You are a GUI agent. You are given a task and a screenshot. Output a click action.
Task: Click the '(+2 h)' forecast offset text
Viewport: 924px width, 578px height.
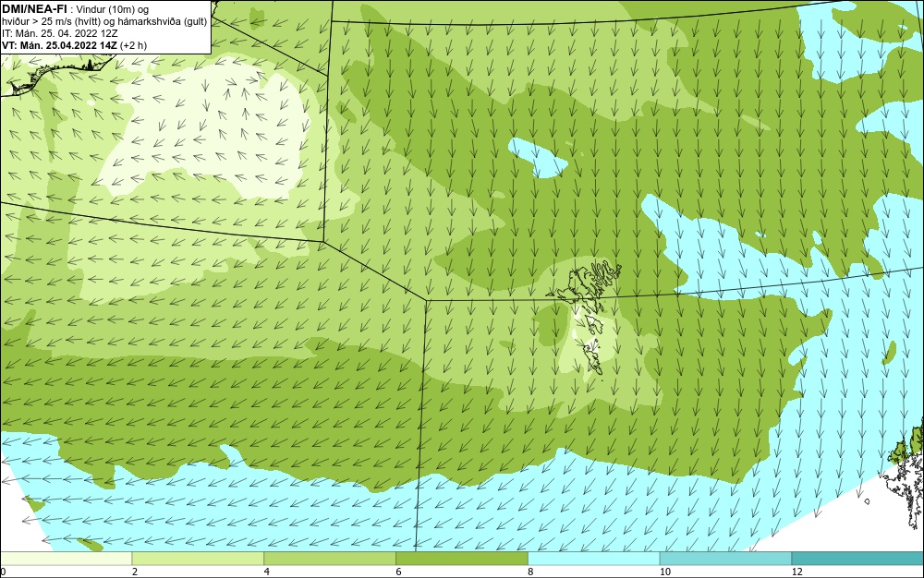[x=134, y=45]
